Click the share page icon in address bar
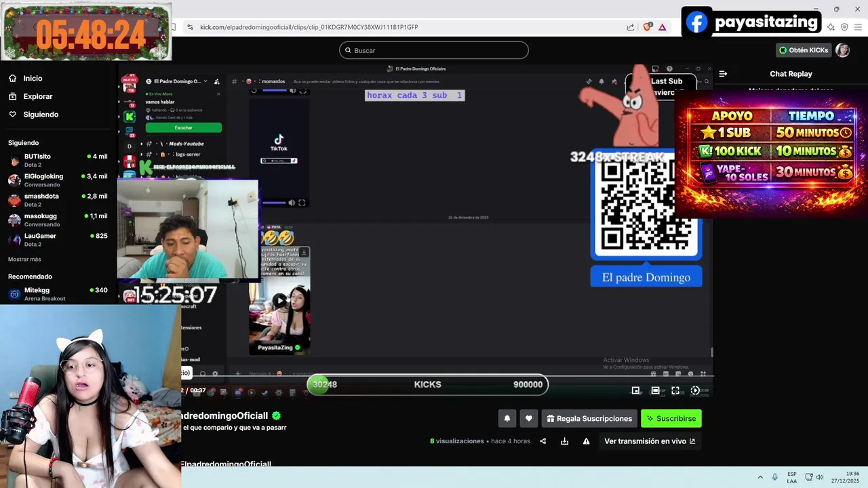868x488 pixels. 631,27
